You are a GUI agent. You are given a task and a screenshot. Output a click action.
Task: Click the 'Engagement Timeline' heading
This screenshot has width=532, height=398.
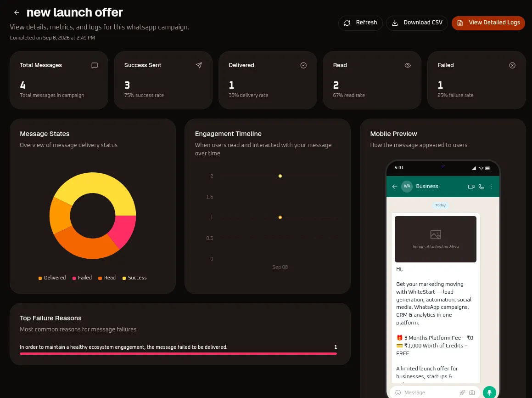click(228, 134)
